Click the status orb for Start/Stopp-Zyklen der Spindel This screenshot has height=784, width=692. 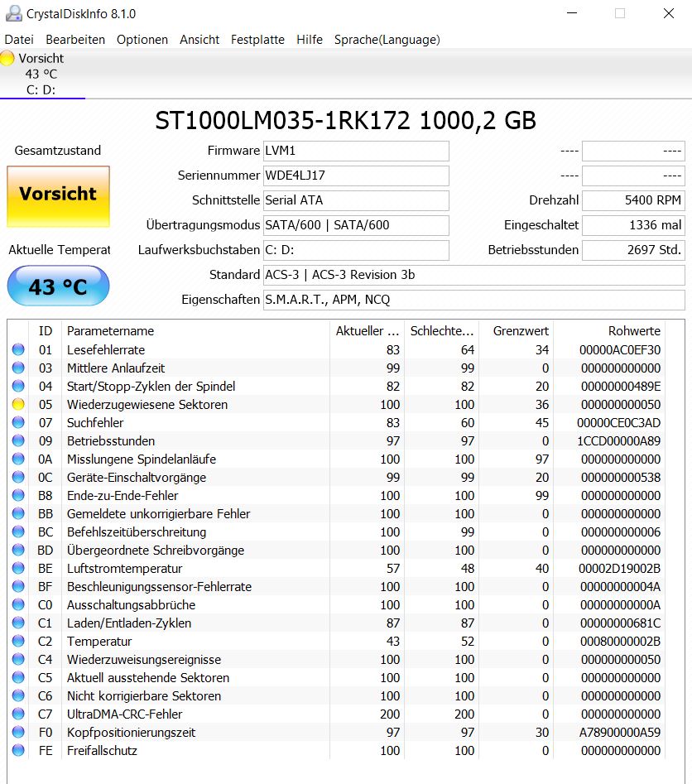(18, 386)
